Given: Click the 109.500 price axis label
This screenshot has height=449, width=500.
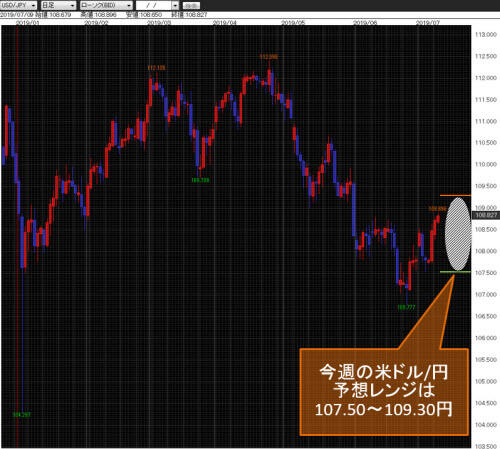Looking at the screenshot, I should (x=486, y=186).
